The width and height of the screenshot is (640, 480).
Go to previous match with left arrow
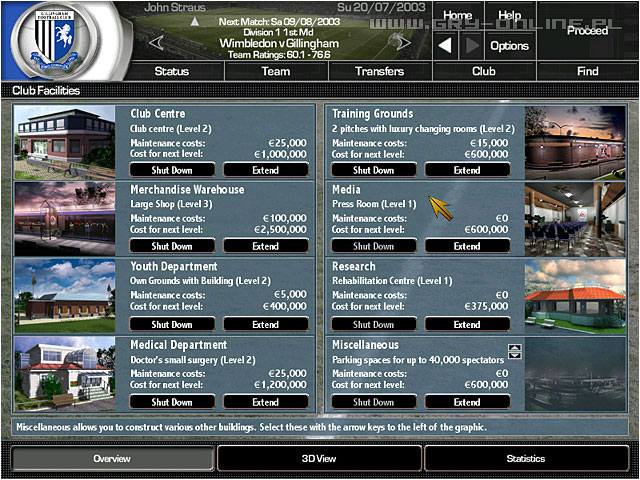point(156,42)
